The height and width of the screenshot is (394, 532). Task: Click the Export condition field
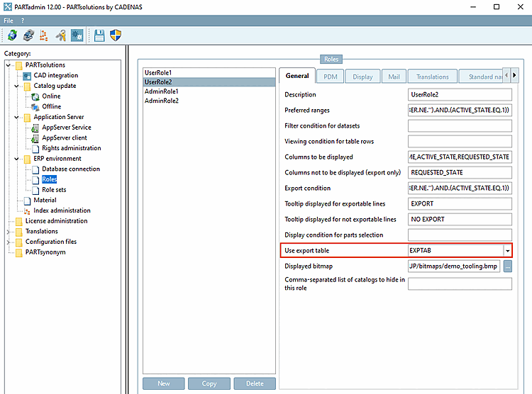(460, 188)
